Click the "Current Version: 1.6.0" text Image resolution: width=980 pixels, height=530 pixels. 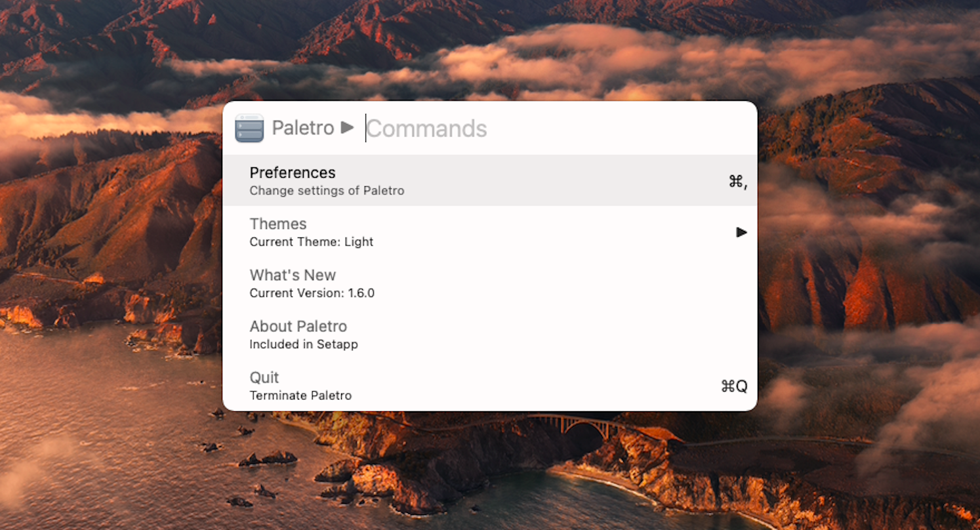tap(312, 293)
